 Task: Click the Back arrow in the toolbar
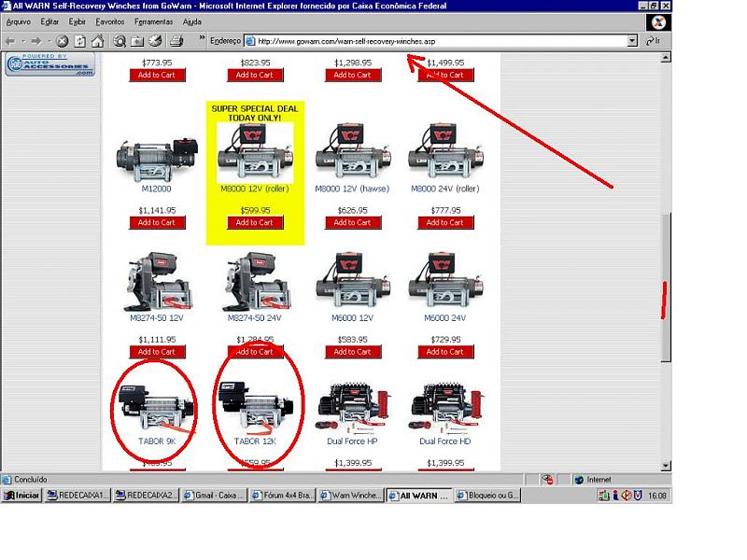click(10, 41)
